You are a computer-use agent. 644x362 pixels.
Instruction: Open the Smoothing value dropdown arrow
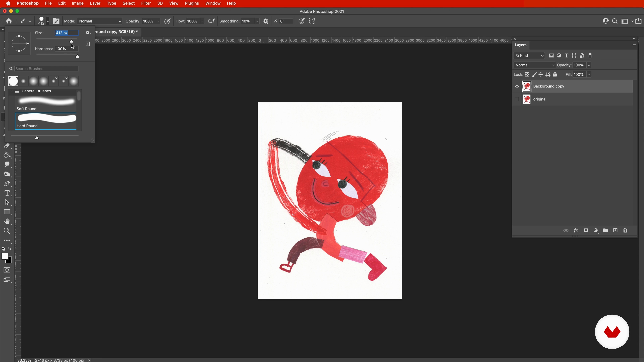(257, 21)
